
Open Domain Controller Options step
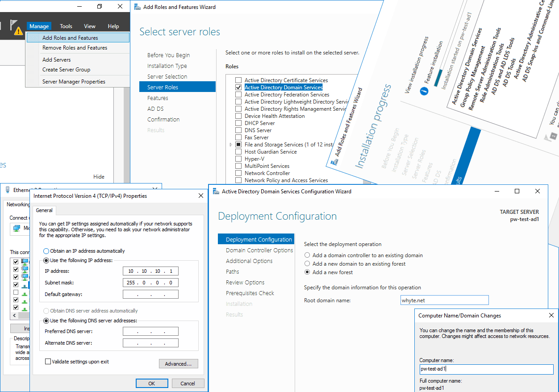259,250
